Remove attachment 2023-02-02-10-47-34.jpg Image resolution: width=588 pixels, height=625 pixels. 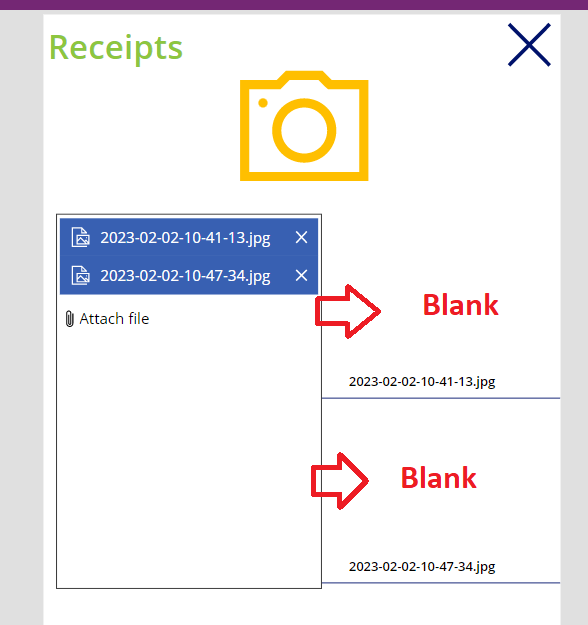click(301, 275)
